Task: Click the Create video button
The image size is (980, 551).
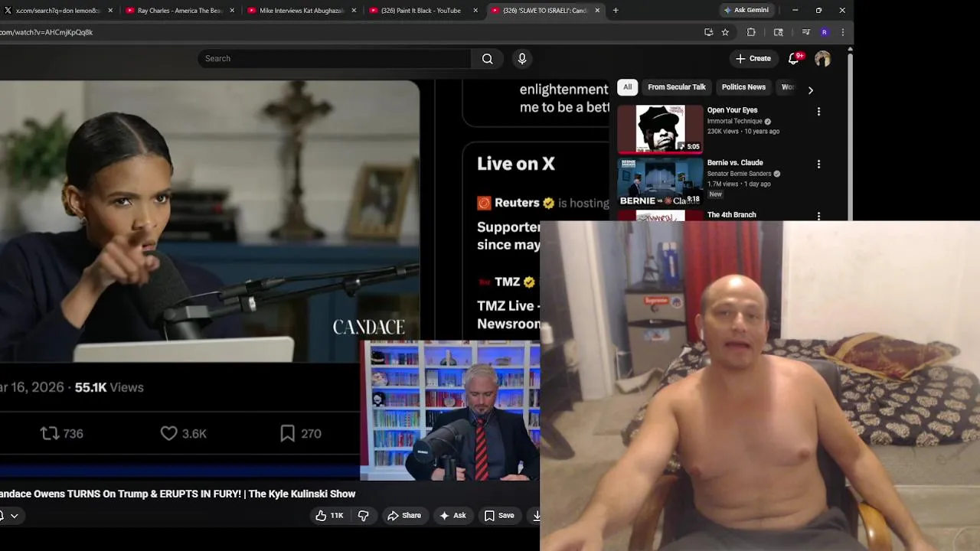Action: click(x=753, y=58)
